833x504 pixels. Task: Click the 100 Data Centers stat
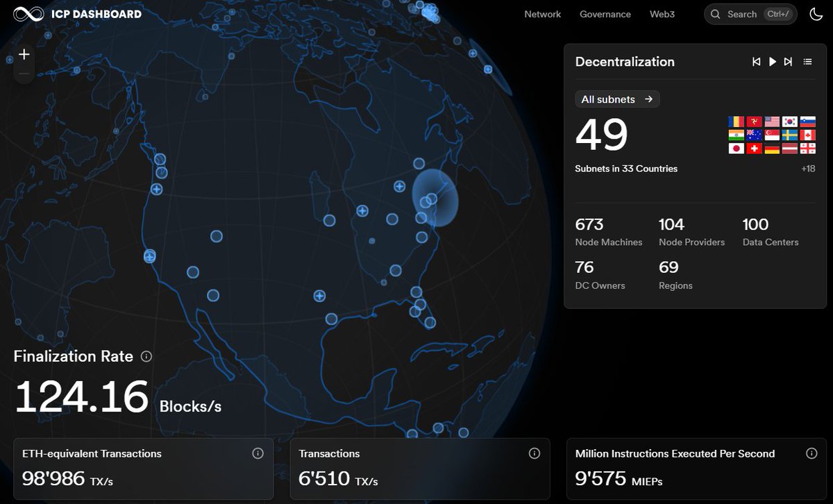pyautogui.click(x=771, y=233)
